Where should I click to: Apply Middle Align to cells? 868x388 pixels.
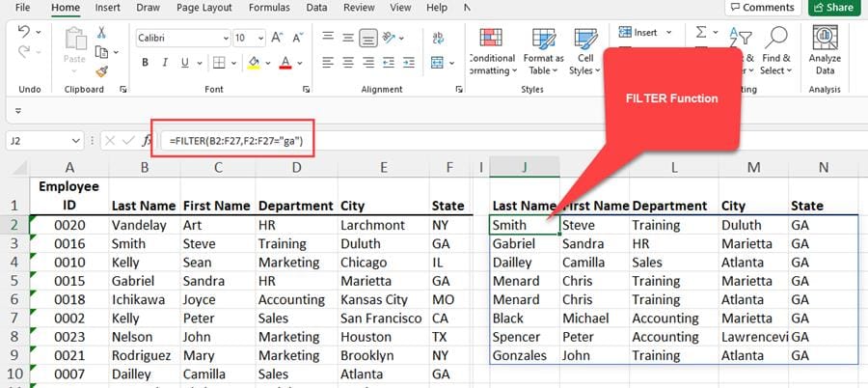[348, 37]
